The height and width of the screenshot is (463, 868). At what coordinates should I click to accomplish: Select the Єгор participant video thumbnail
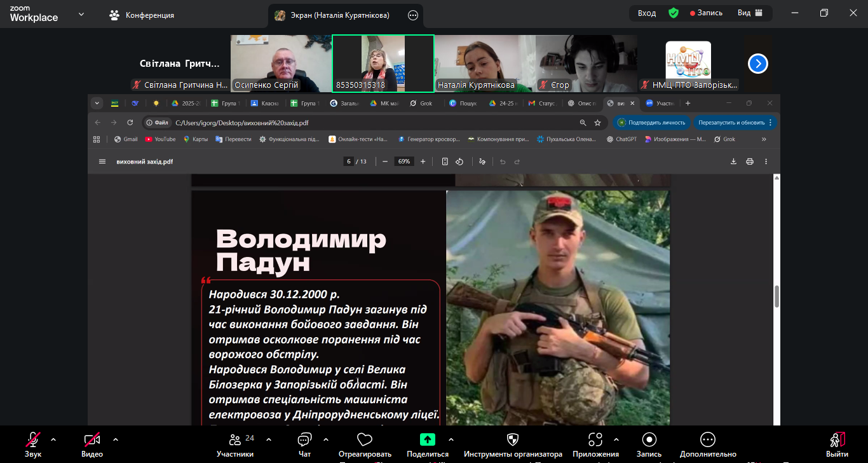587,64
